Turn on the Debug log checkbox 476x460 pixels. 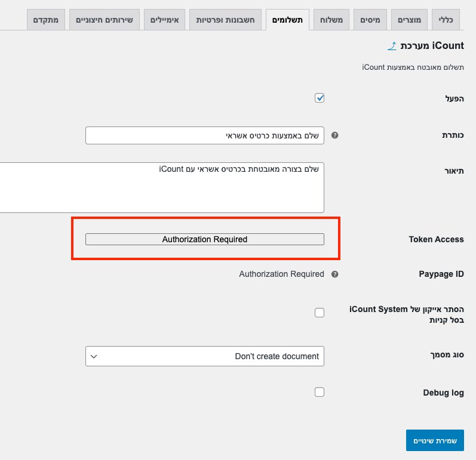pyautogui.click(x=320, y=392)
